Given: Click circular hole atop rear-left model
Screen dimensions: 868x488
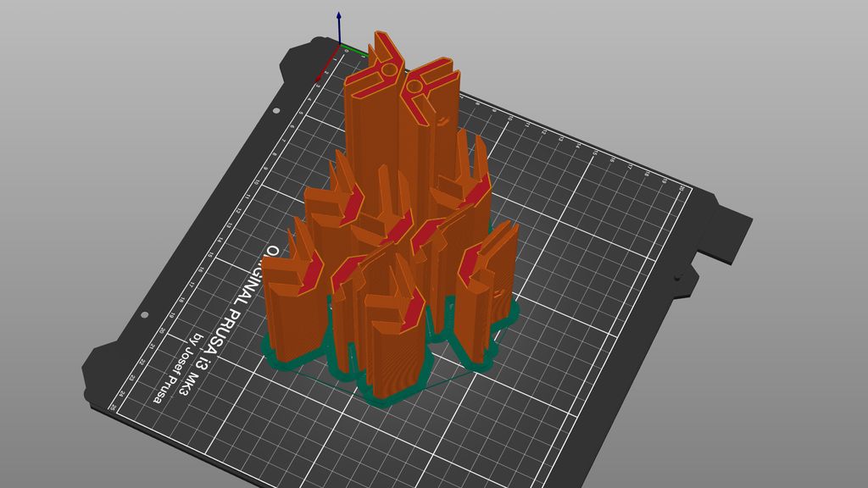Looking at the screenshot, I should 391,69.
